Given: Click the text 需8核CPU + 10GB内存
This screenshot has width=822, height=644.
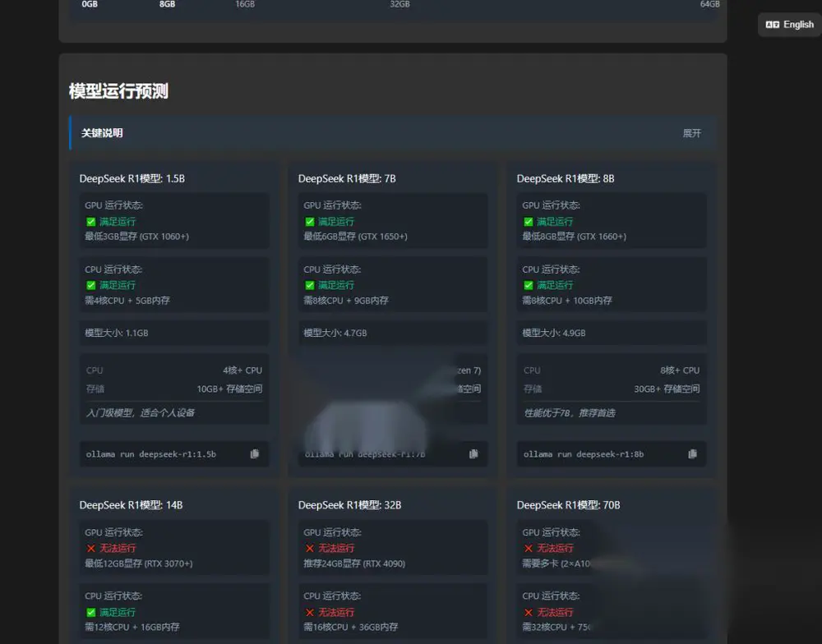Looking at the screenshot, I should point(567,301).
